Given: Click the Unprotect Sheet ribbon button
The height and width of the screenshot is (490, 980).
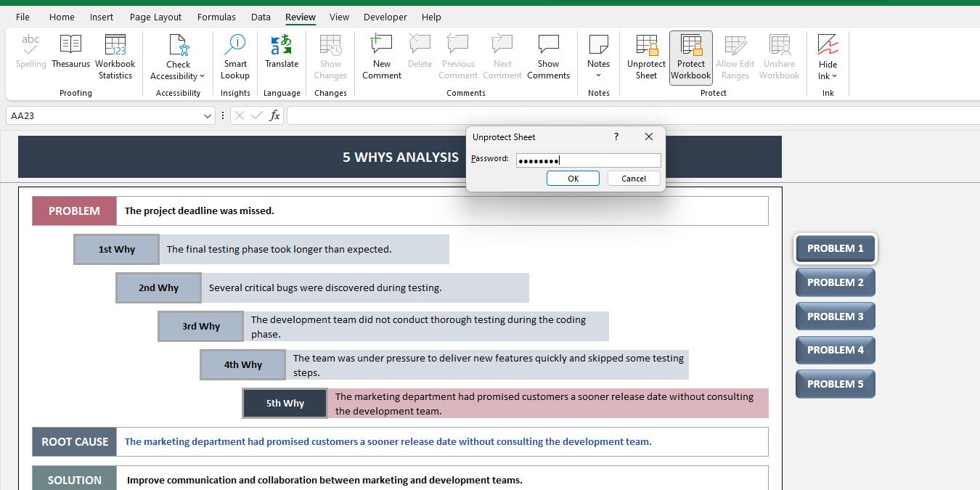Looking at the screenshot, I should point(646,57).
